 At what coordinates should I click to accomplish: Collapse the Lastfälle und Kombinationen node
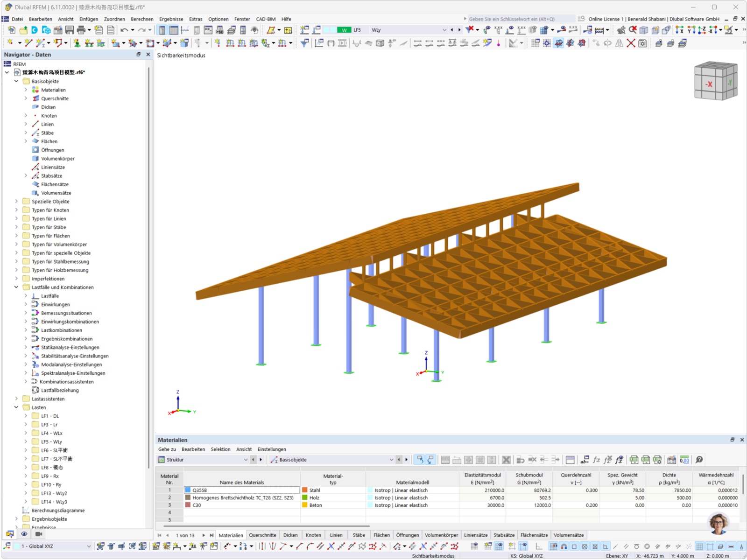tap(16, 287)
